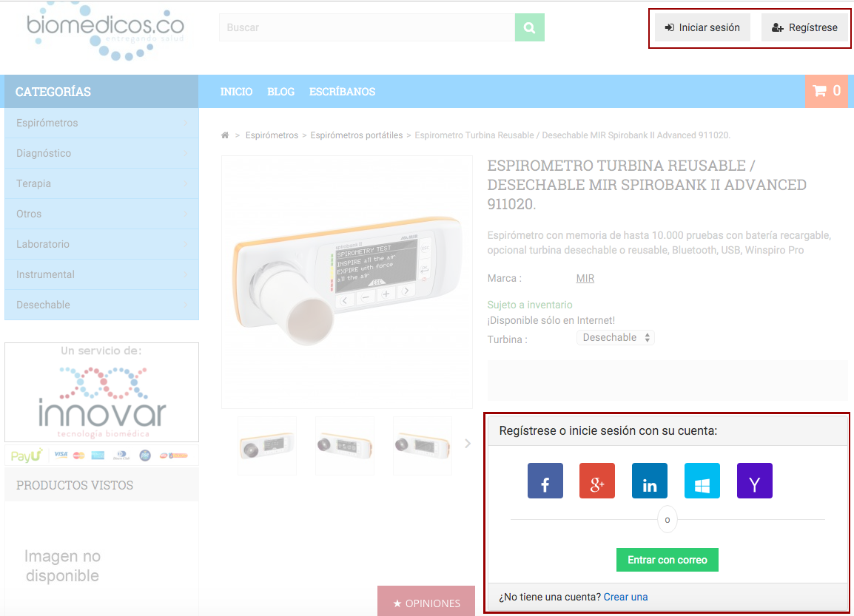854x616 pixels.
Task: Click the innovar tecnología biomédica logo
Action: (x=102, y=393)
